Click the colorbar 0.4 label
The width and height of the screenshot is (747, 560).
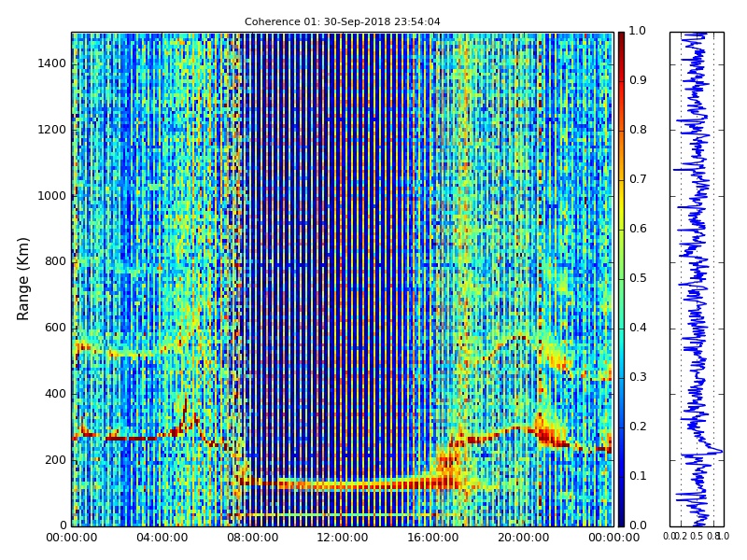tap(638, 328)
